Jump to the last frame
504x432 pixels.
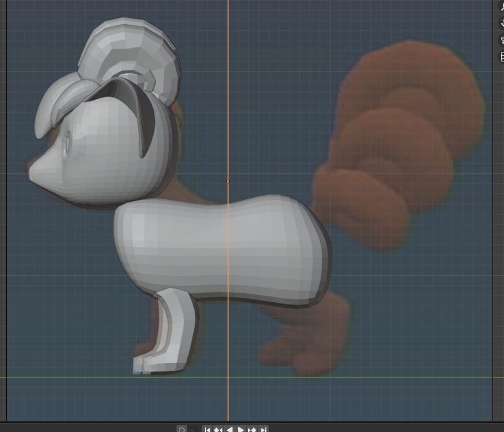point(263,429)
